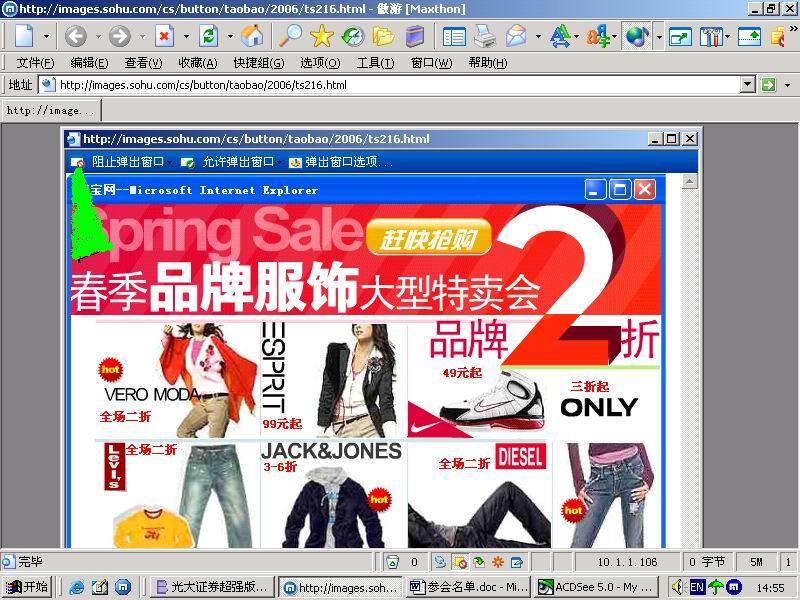The height and width of the screenshot is (600, 800).
Task: Open the 收藏(A) menu
Action: click(x=198, y=63)
